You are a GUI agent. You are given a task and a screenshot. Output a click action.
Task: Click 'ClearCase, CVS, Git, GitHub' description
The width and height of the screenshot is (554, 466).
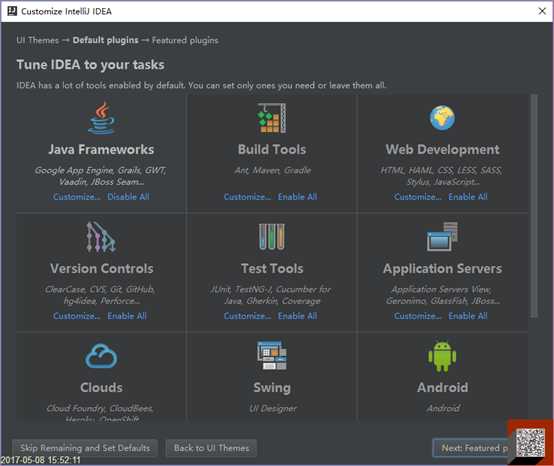pyautogui.click(x=100, y=290)
